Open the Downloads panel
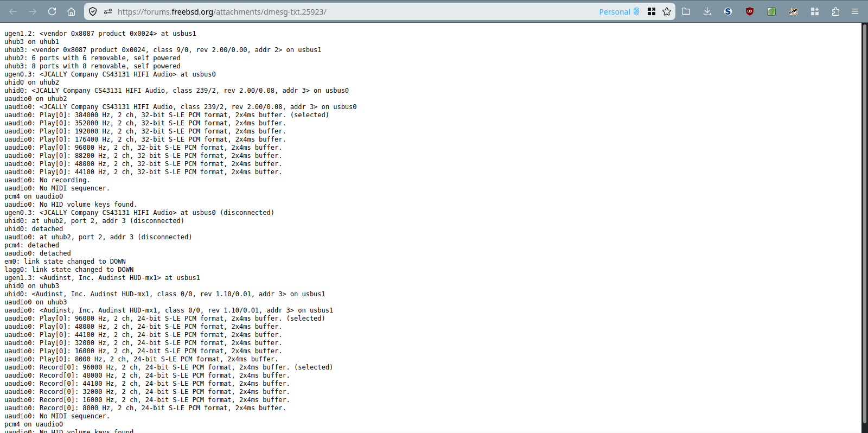 [x=707, y=11]
